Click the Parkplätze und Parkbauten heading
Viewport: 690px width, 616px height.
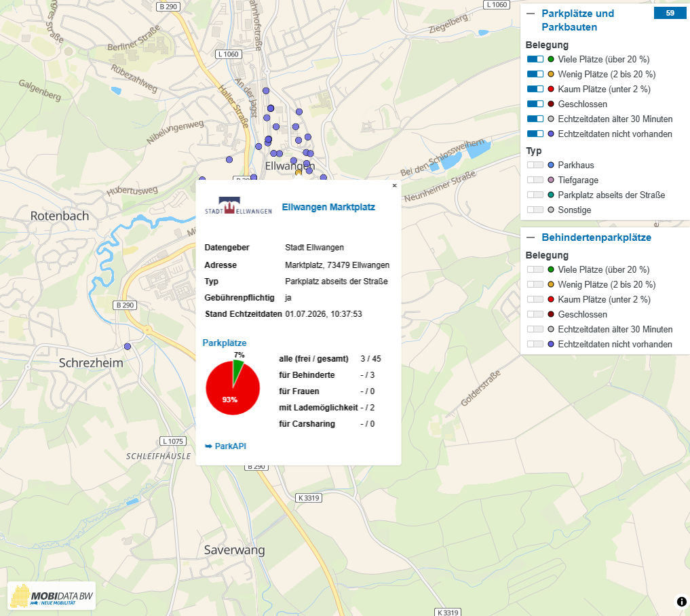click(578, 20)
